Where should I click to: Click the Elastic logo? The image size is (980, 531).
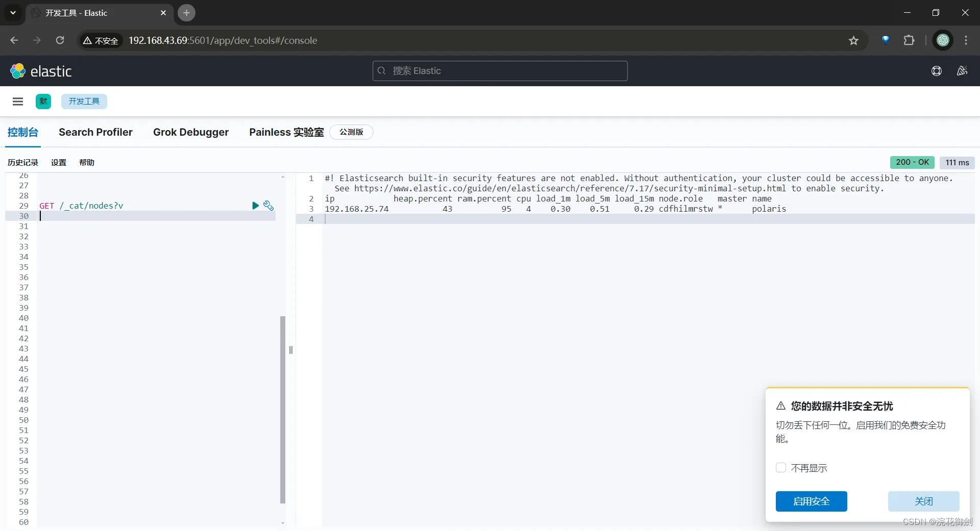coord(41,71)
